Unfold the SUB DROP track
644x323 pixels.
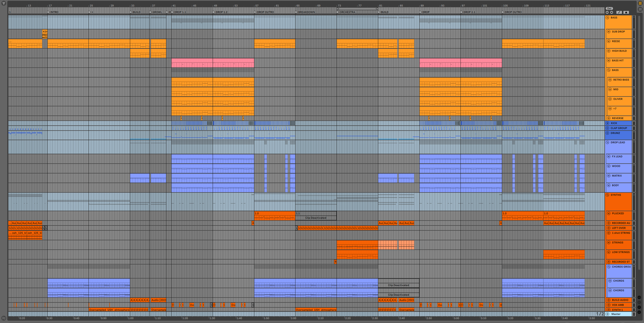pos(609,32)
